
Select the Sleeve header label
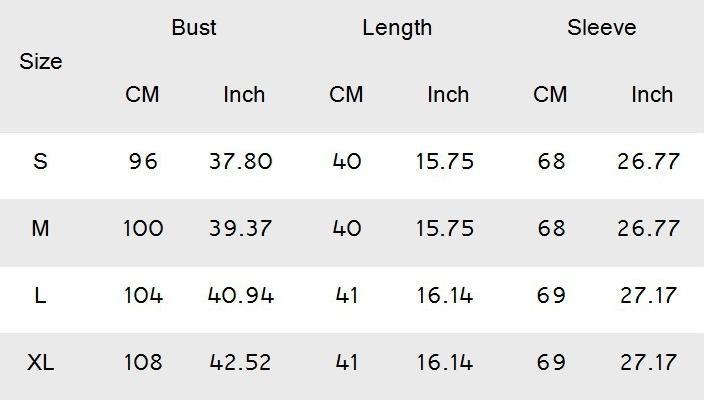click(x=602, y=27)
